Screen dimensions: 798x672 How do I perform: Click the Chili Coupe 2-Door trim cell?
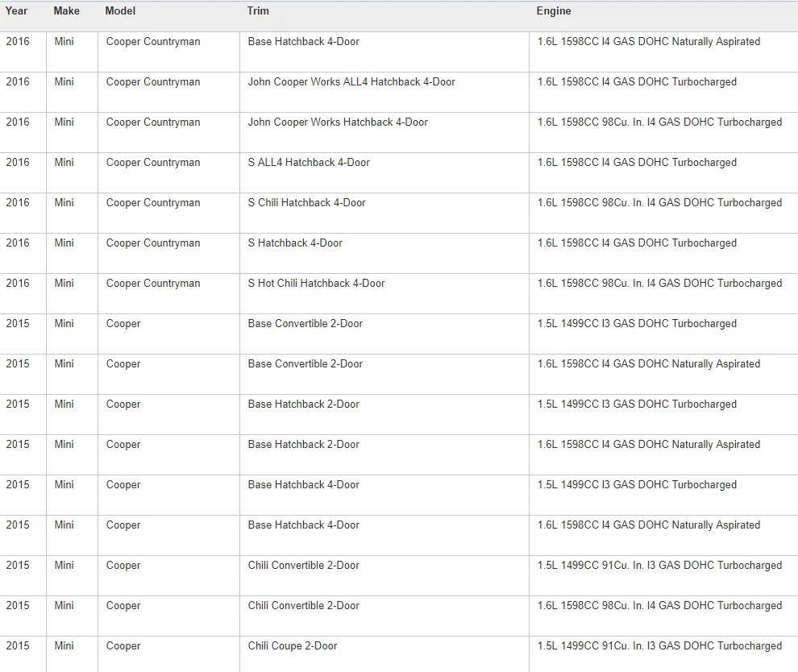pyautogui.click(x=292, y=646)
